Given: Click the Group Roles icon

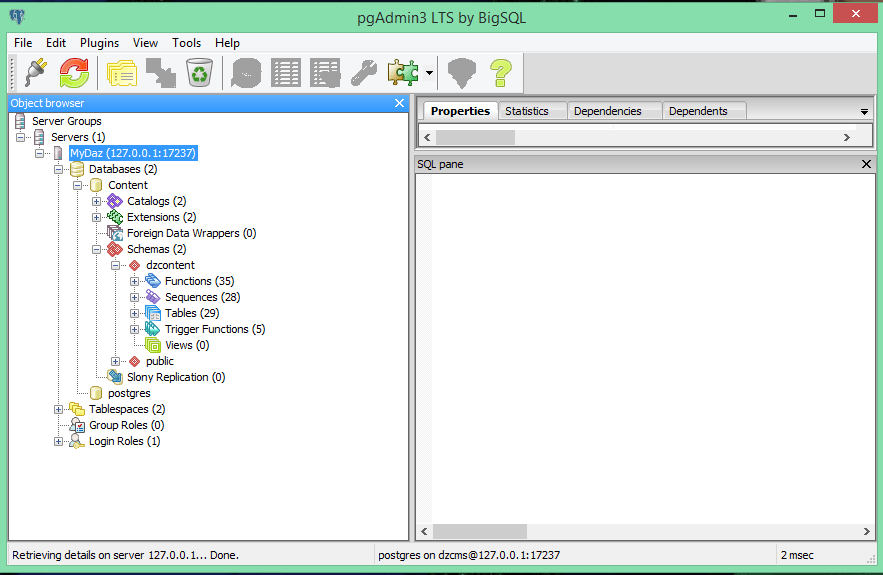Looking at the screenshot, I should 77,425.
